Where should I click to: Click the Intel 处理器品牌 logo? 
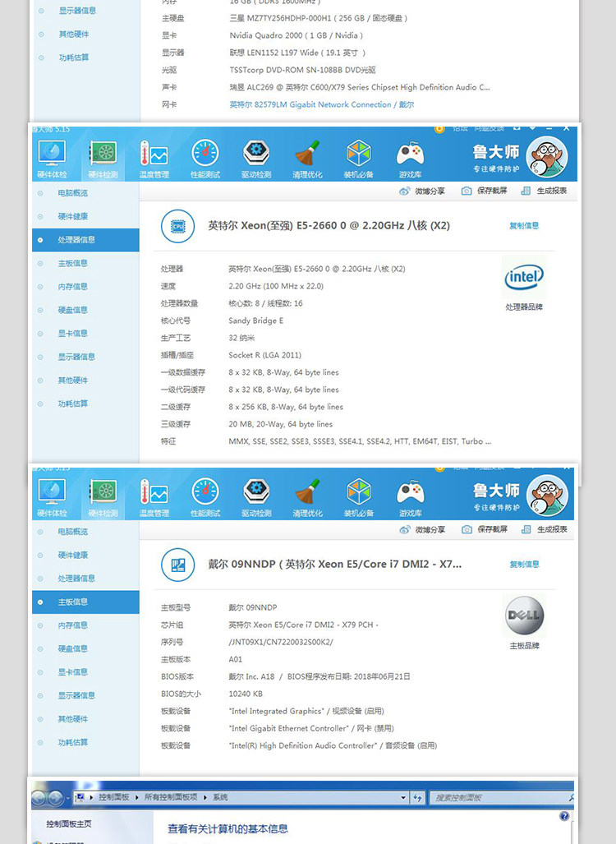[x=524, y=278]
